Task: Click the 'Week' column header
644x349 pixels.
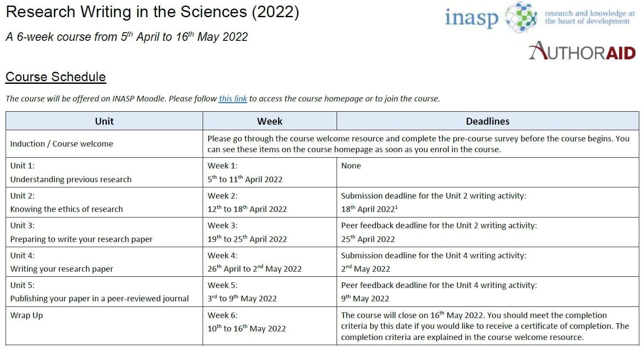Action: click(x=270, y=121)
